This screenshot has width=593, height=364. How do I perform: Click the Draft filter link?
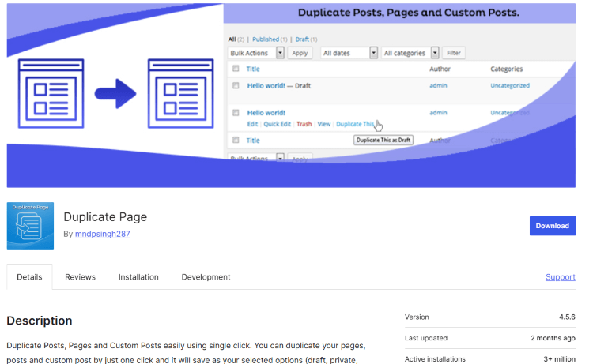[x=302, y=39]
